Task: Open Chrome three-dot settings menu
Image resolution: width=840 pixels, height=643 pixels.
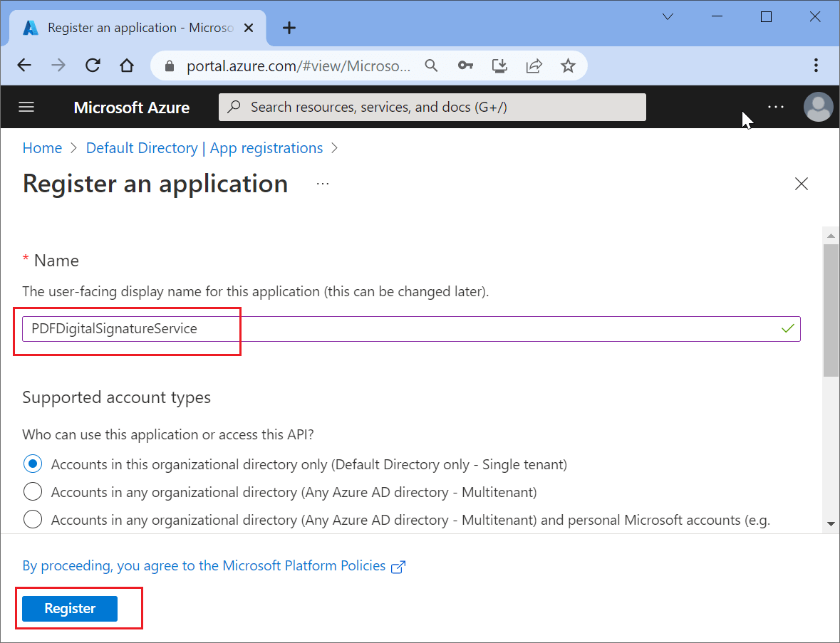Action: click(816, 66)
